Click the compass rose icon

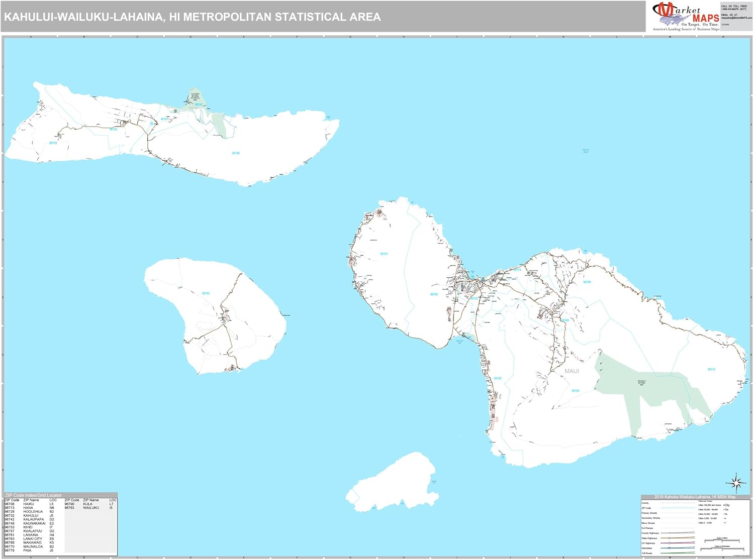pos(736,483)
